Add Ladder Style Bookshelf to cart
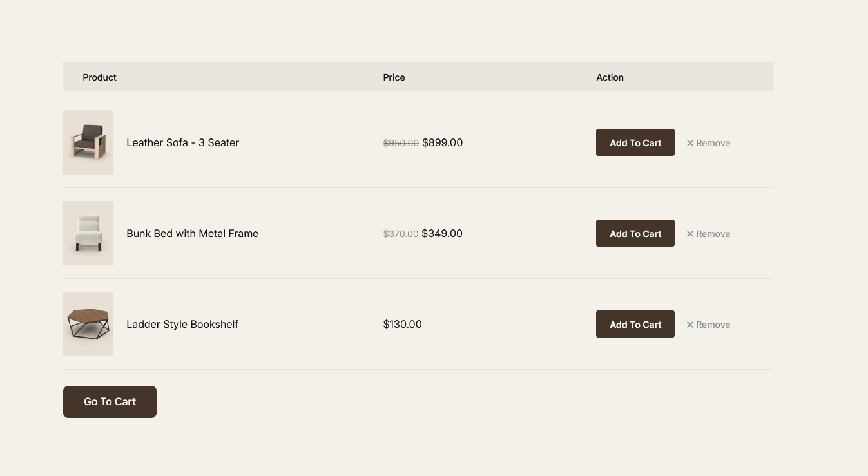This screenshot has width=868, height=476. pos(635,324)
